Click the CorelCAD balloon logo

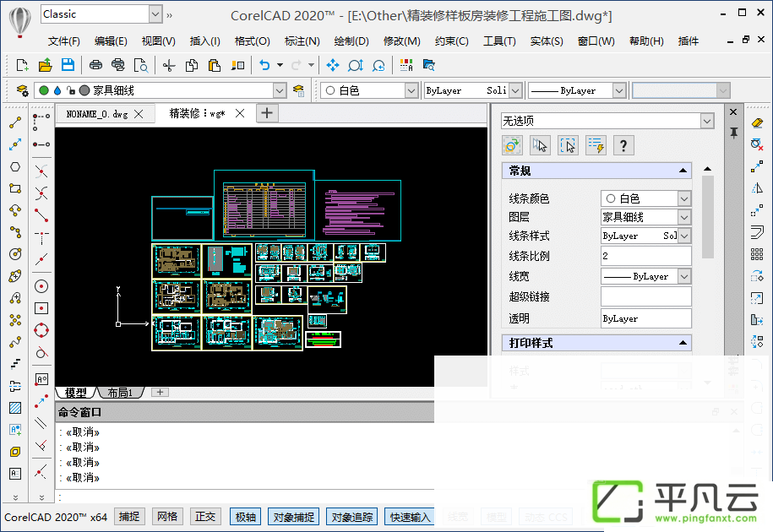(x=20, y=22)
